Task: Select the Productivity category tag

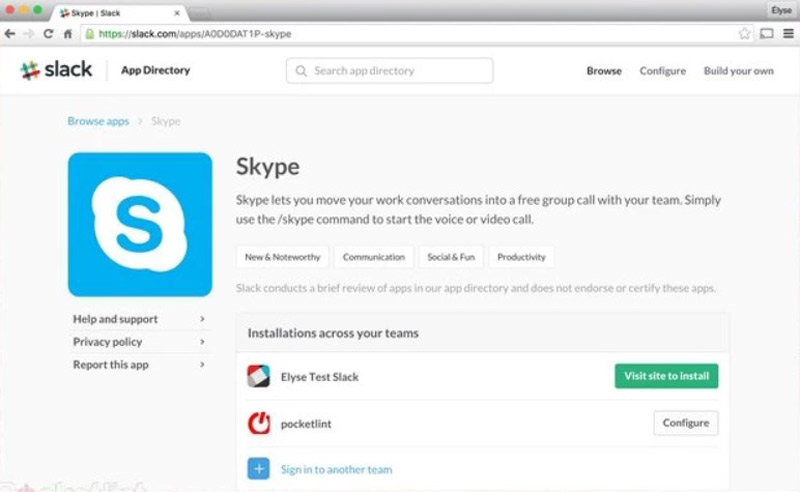Action: point(521,257)
